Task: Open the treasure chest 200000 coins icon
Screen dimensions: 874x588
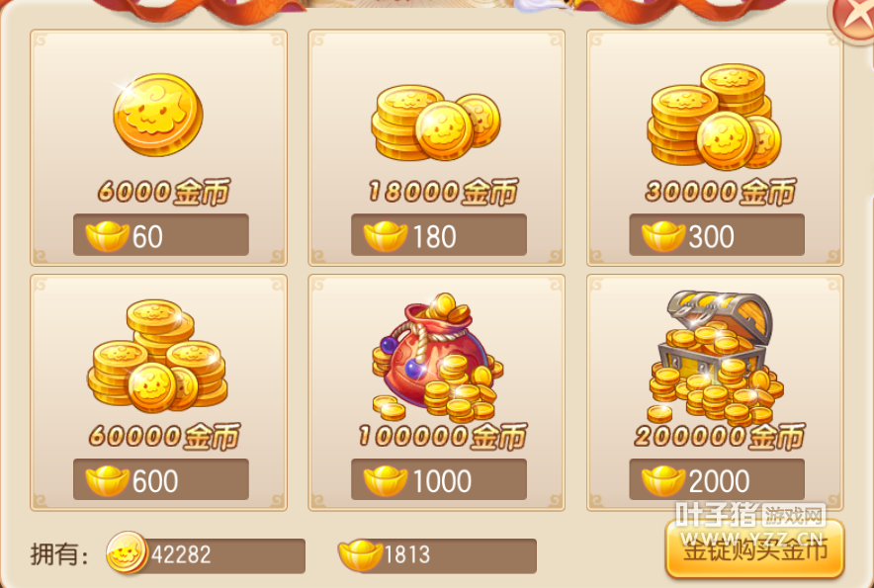Action: point(716,356)
